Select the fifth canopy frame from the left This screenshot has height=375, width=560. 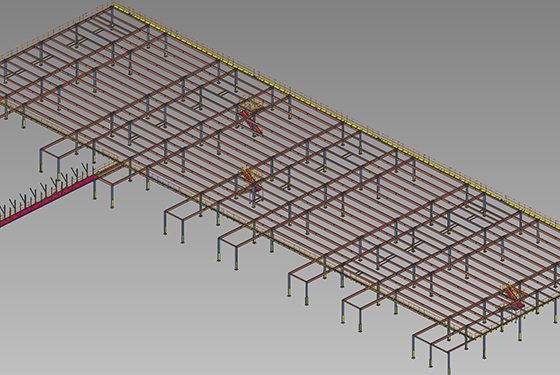[308, 282]
